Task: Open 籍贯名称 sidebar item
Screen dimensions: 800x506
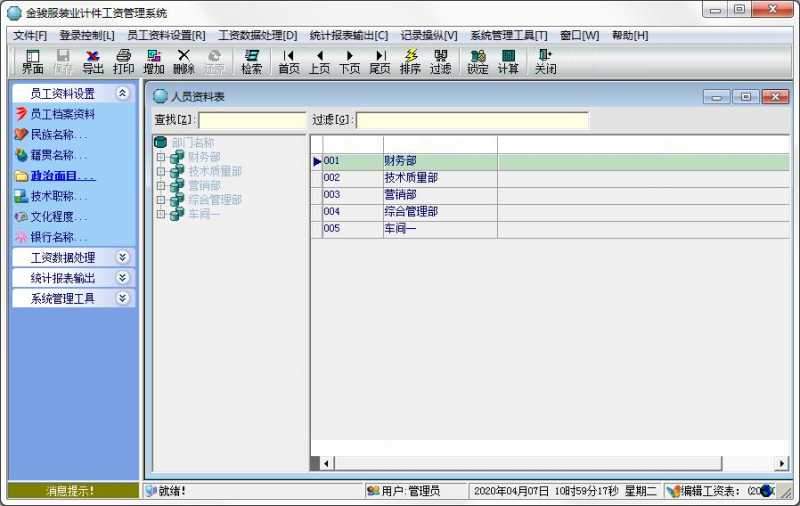Action: (x=58, y=155)
